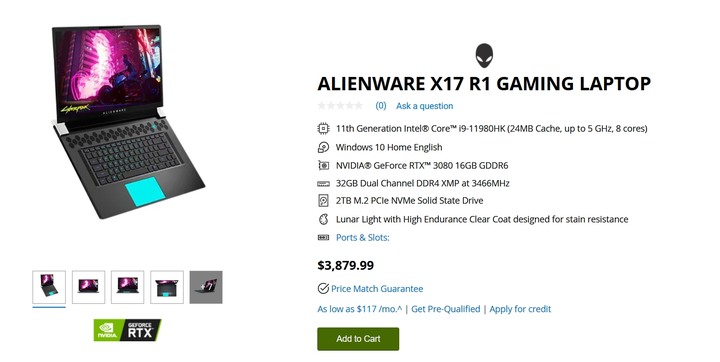Click the Apply for credit link
The image size is (720, 362).
coord(520,309)
